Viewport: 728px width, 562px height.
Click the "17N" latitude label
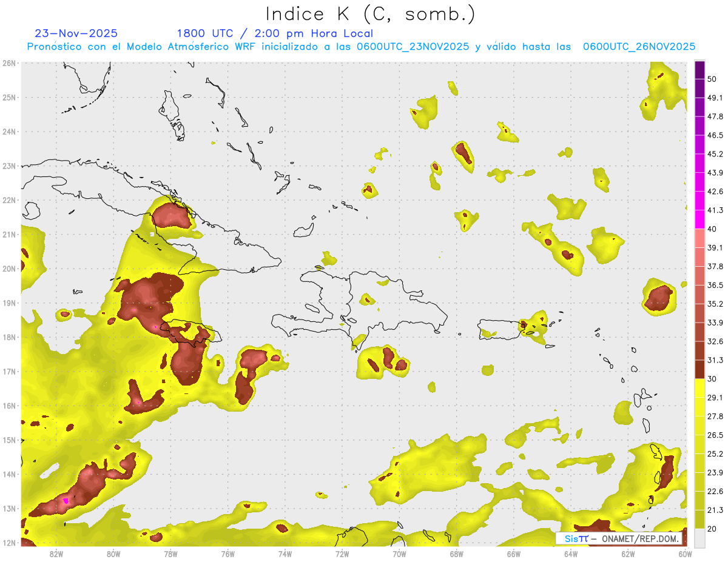point(9,372)
